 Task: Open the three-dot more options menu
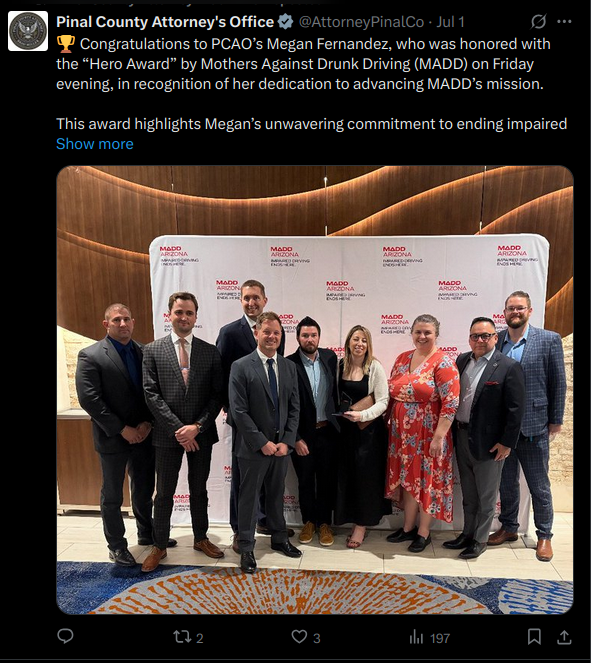(x=564, y=22)
